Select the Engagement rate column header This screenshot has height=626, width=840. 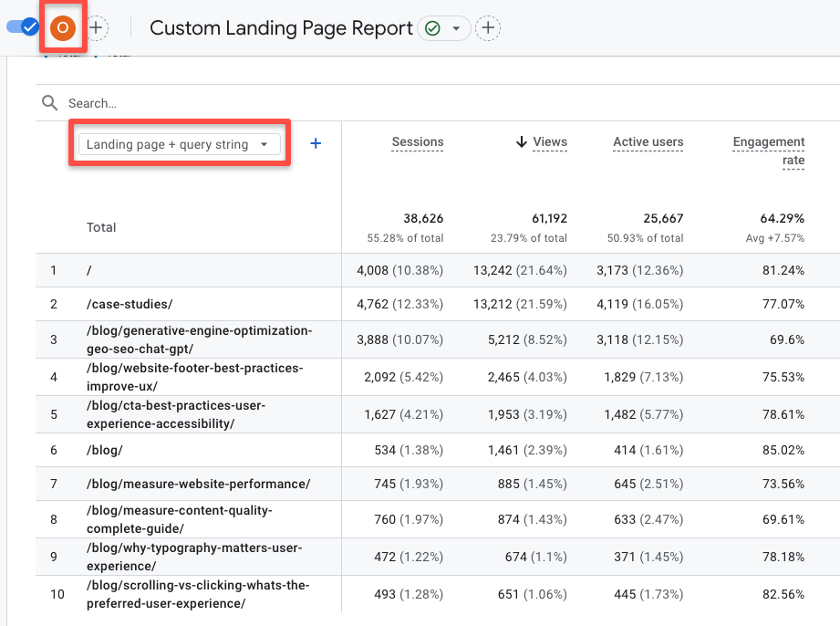(768, 151)
